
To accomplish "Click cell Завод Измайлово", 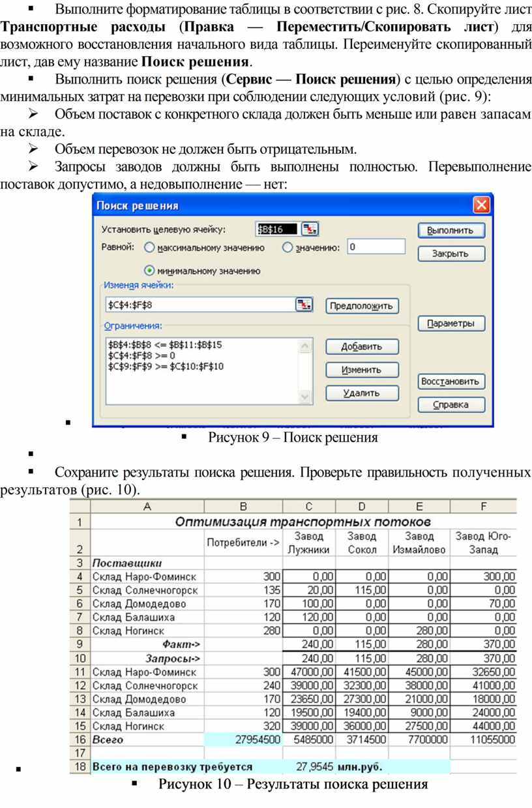I will [419, 543].
